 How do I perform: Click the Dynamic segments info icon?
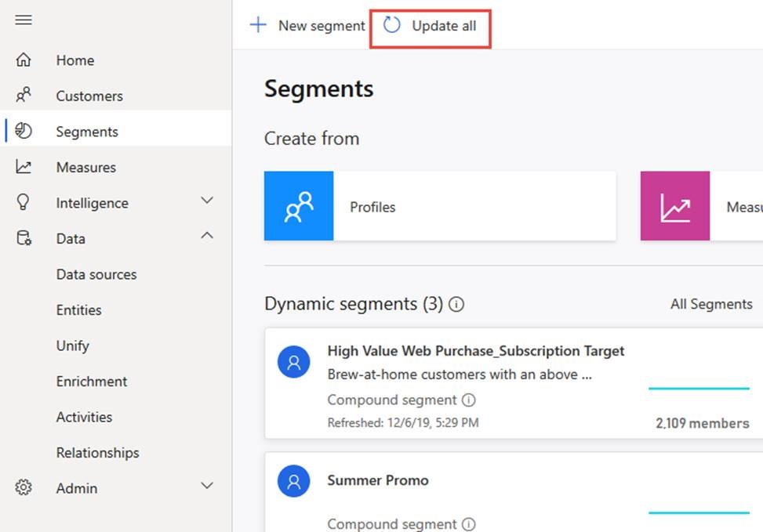pyautogui.click(x=456, y=305)
